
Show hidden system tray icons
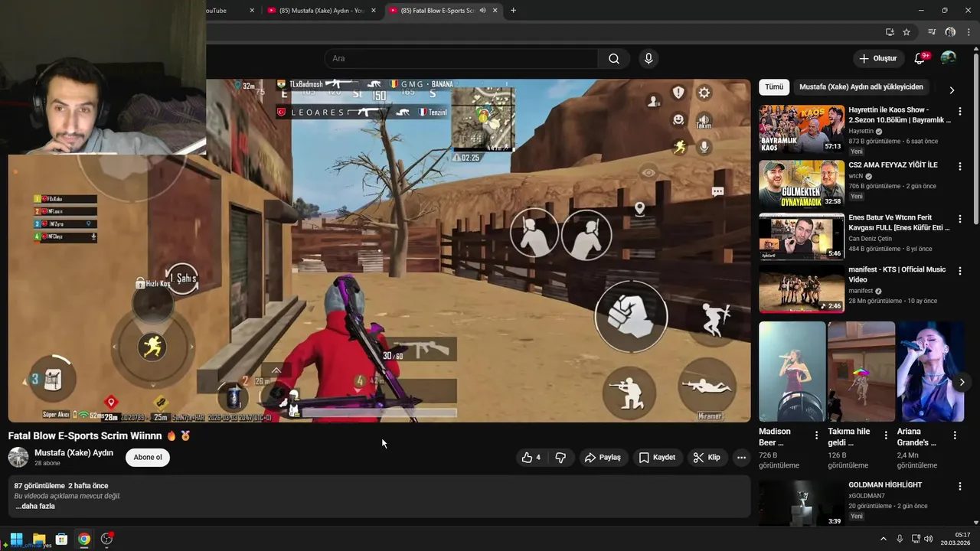pos(883,539)
